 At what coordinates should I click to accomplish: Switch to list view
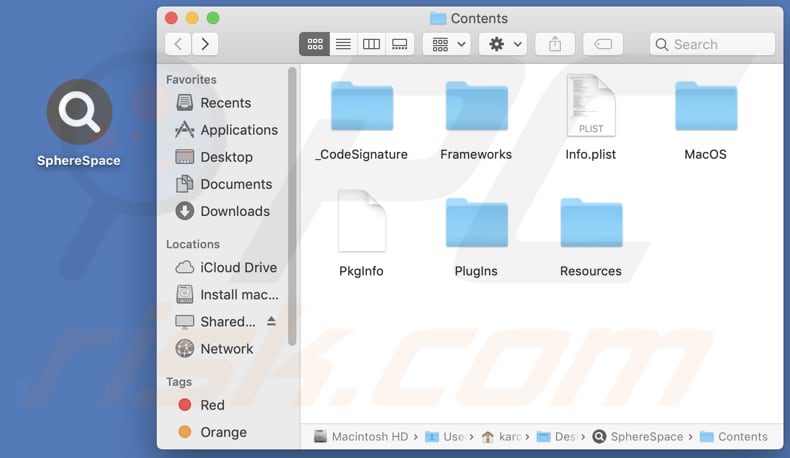(343, 44)
